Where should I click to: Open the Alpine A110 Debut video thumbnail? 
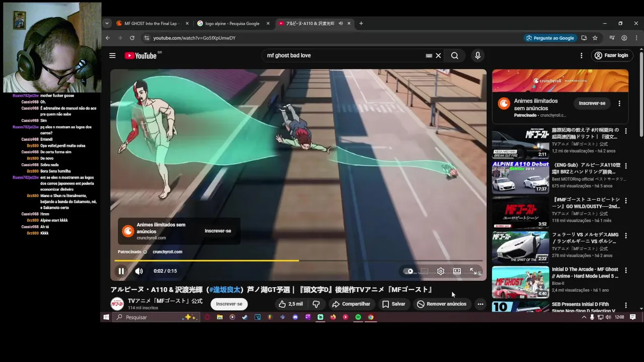click(x=520, y=177)
